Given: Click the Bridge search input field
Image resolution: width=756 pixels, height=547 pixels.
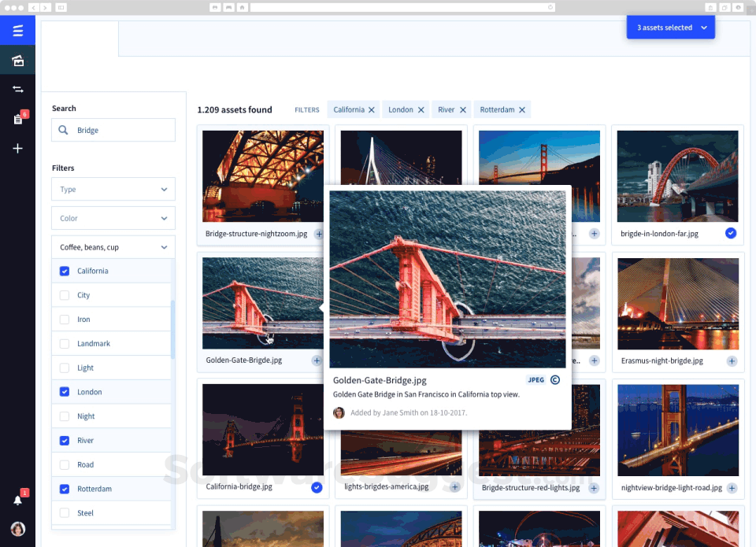Looking at the screenshot, I should [x=122, y=131].
